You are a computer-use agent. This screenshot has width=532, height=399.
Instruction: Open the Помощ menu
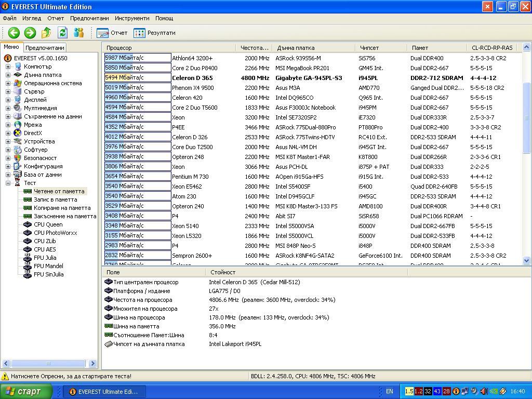pos(164,18)
